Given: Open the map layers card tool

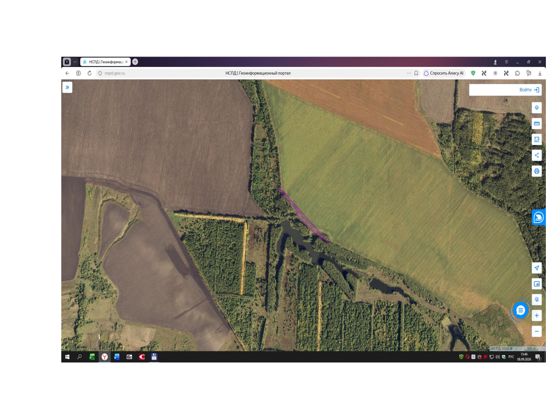Looking at the screenshot, I should (536, 124).
